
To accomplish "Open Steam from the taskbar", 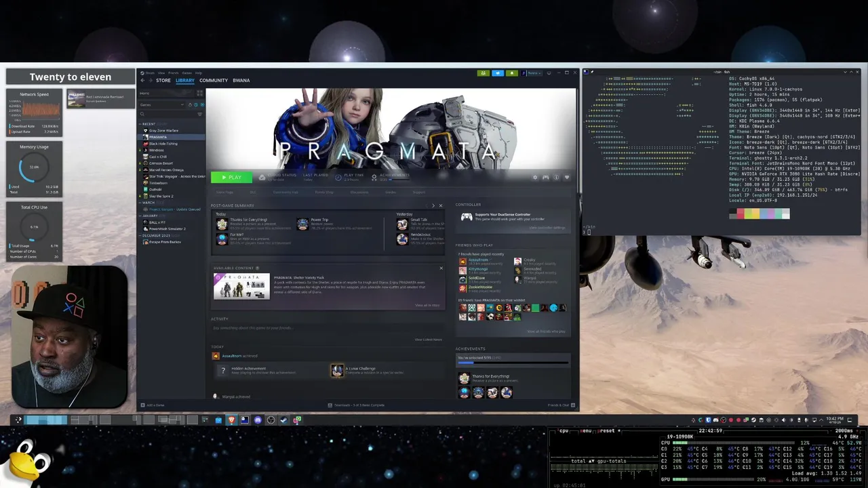I will click(x=283, y=420).
